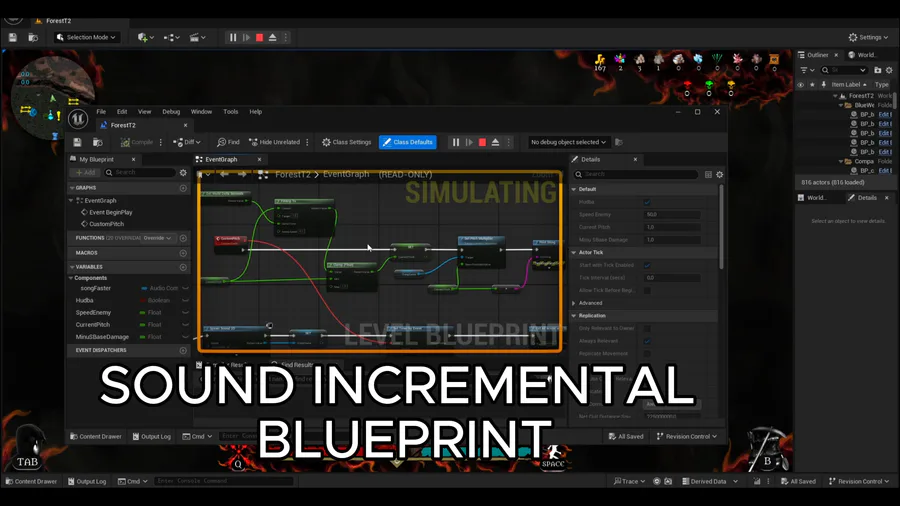900x506 pixels.
Task: Select songFaster variable
Action: [95, 289]
